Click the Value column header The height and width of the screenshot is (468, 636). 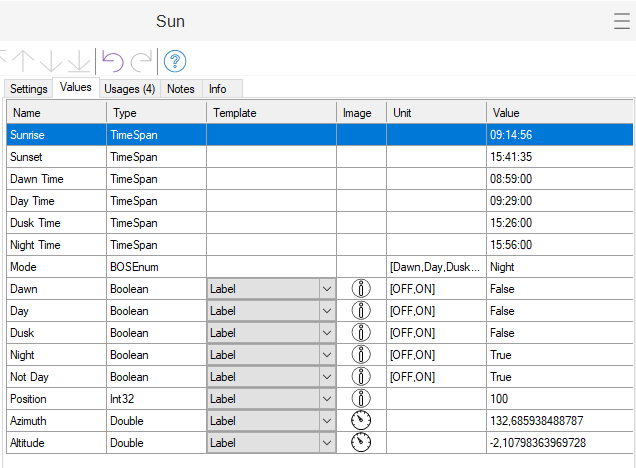click(560, 113)
